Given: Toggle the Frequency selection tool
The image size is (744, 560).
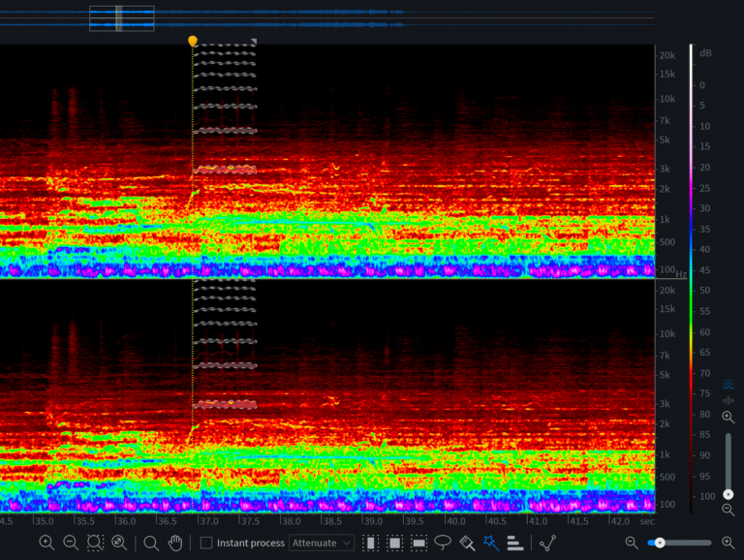Looking at the screenshot, I should pyautogui.click(x=418, y=544).
